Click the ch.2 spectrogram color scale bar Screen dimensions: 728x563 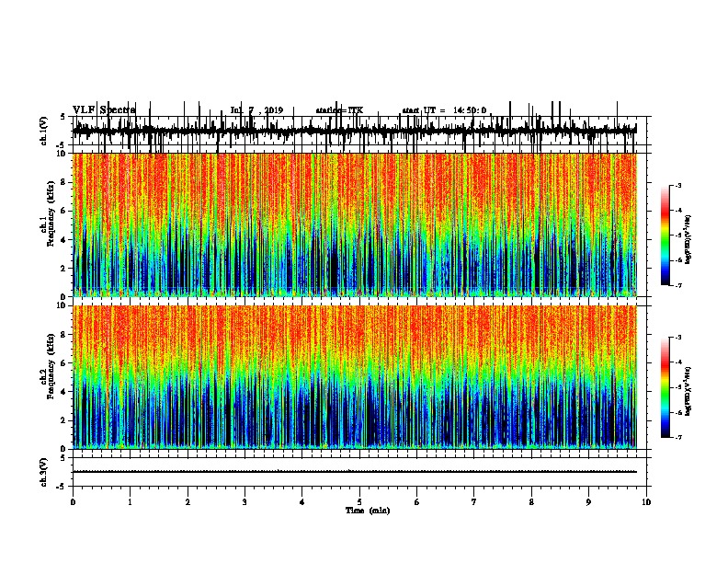pos(665,387)
